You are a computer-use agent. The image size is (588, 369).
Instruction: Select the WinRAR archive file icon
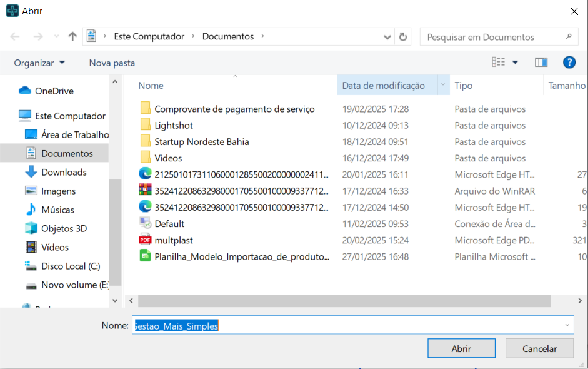point(145,191)
